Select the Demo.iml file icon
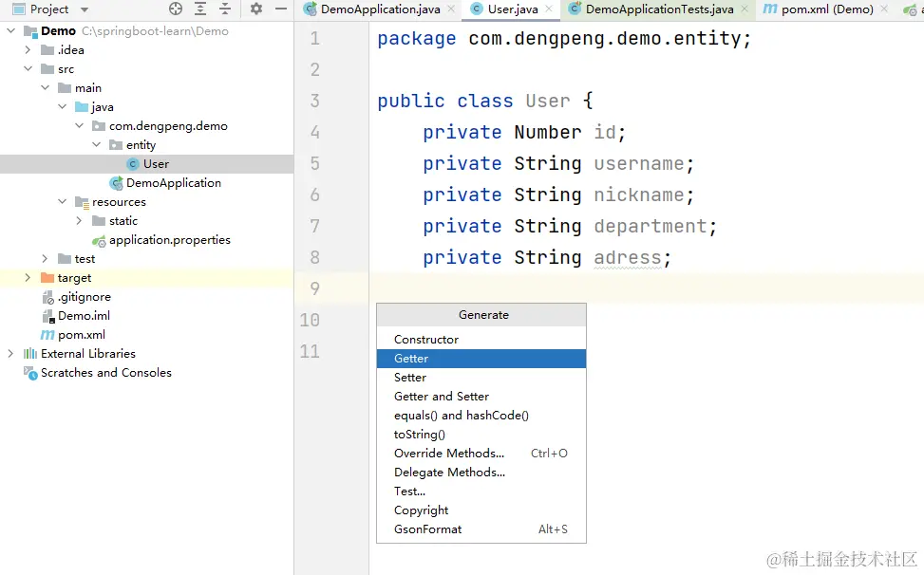 [47, 316]
